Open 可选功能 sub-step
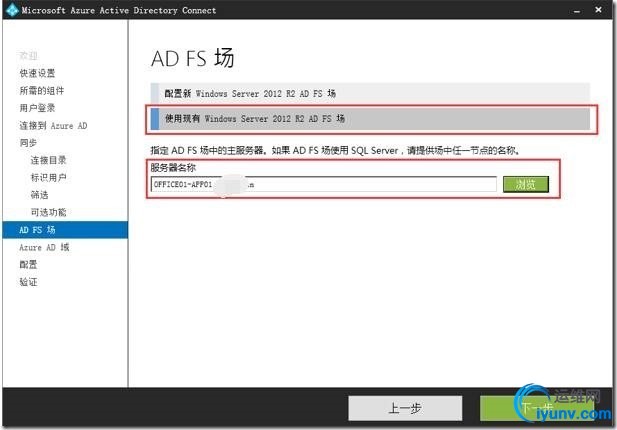The image size is (617, 430). tap(48, 212)
